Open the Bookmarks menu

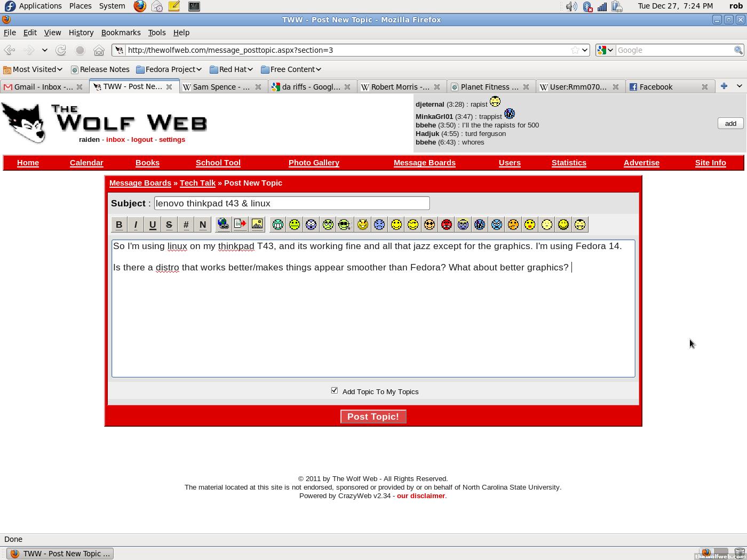click(121, 33)
